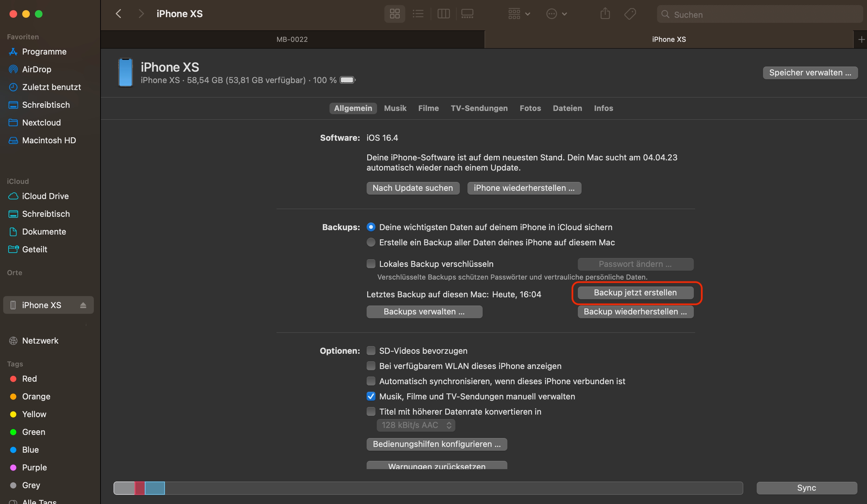Check SD-Videos bevorzugen
This screenshot has height=504, width=867.
(371, 350)
